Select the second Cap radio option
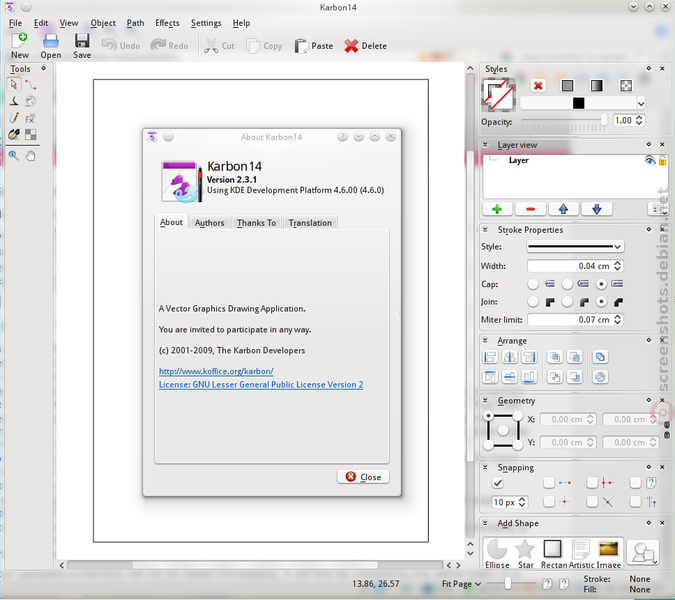Viewport: 675px width, 600px height. click(x=567, y=284)
